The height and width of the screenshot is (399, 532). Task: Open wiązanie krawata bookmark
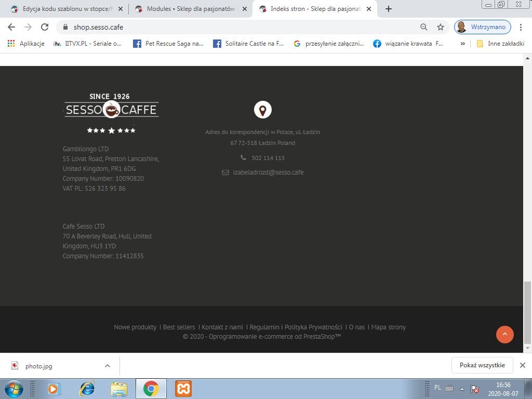tap(408, 44)
